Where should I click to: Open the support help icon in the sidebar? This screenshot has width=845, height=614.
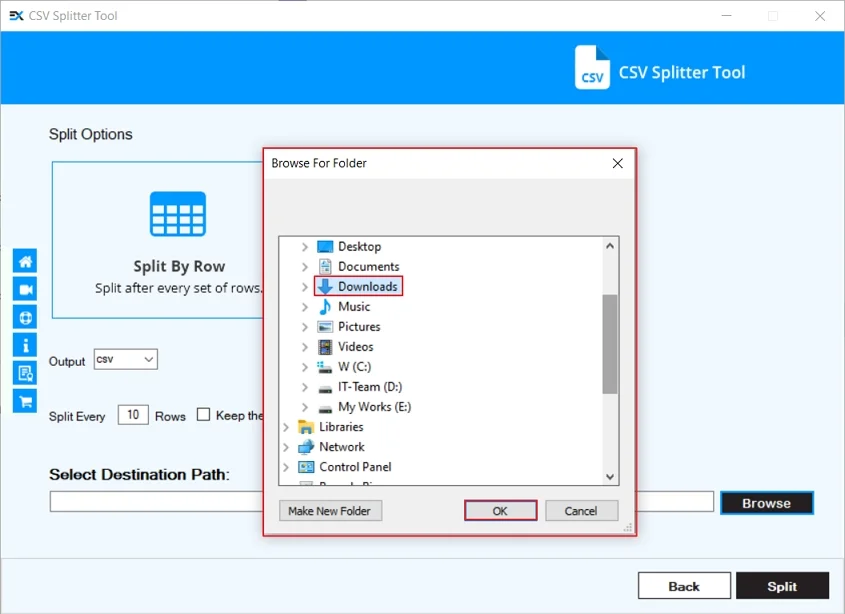click(x=24, y=316)
